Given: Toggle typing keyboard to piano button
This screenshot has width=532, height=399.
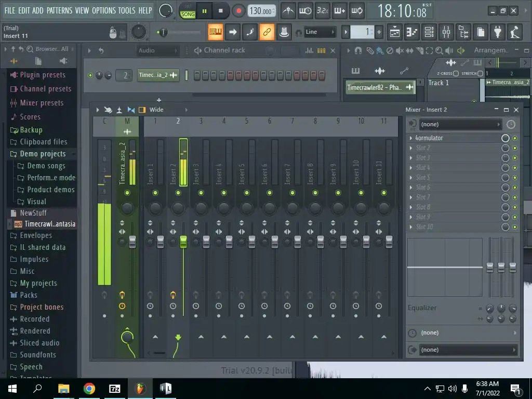Looking at the screenshot, I should tap(216, 32).
